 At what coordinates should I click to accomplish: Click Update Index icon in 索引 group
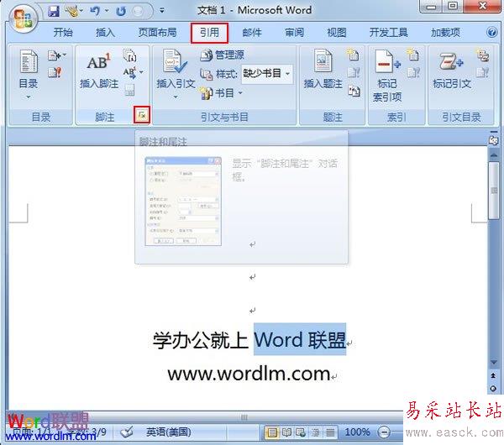pyautogui.click(x=413, y=72)
